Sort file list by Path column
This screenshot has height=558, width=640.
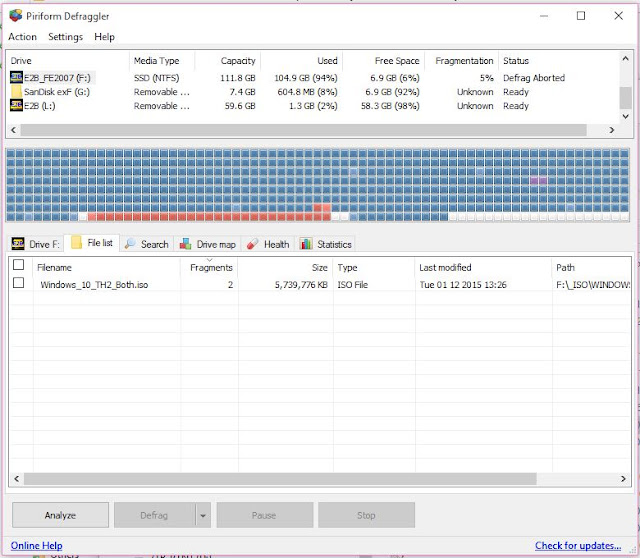(x=591, y=267)
